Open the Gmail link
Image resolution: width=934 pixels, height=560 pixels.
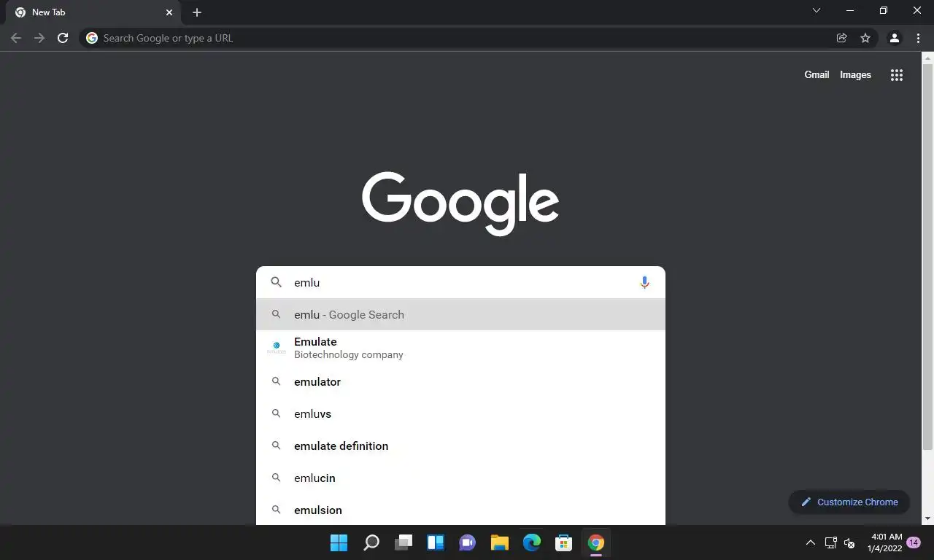pos(817,74)
